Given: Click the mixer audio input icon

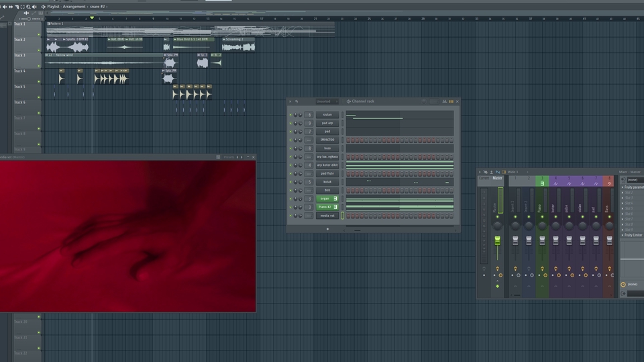Looking at the screenshot, I should pos(623,180).
